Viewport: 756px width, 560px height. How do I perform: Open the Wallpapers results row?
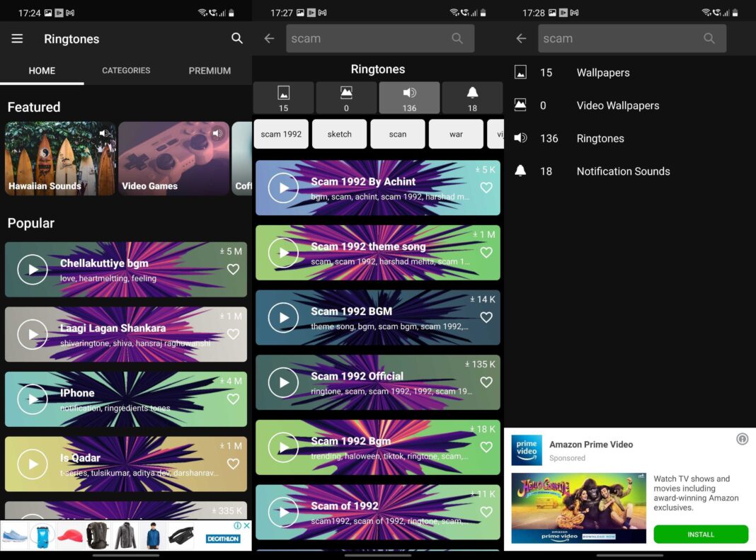tap(602, 73)
